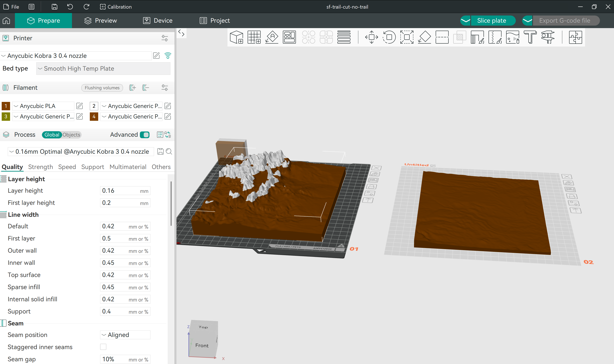The image size is (614, 364).
Task: Open Flushing volumes settings
Action: coord(102,88)
